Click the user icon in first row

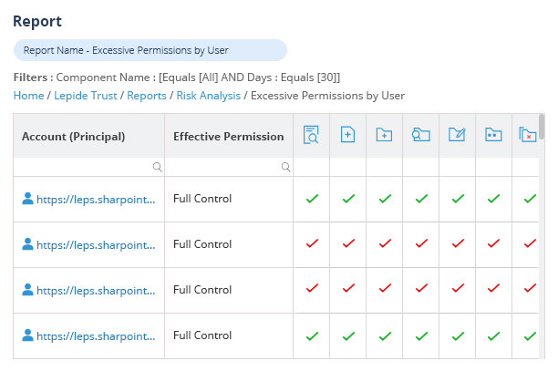[x=27, y=199]
